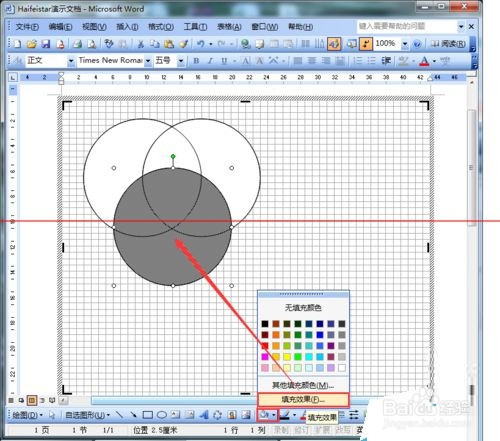Open the 格式(O) menu

coord(161,27)
